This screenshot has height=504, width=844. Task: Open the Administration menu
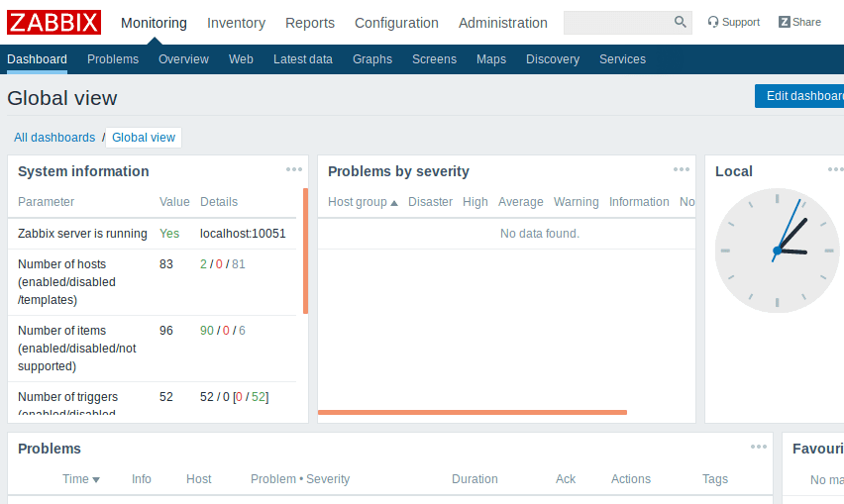(x=502, y=23)
